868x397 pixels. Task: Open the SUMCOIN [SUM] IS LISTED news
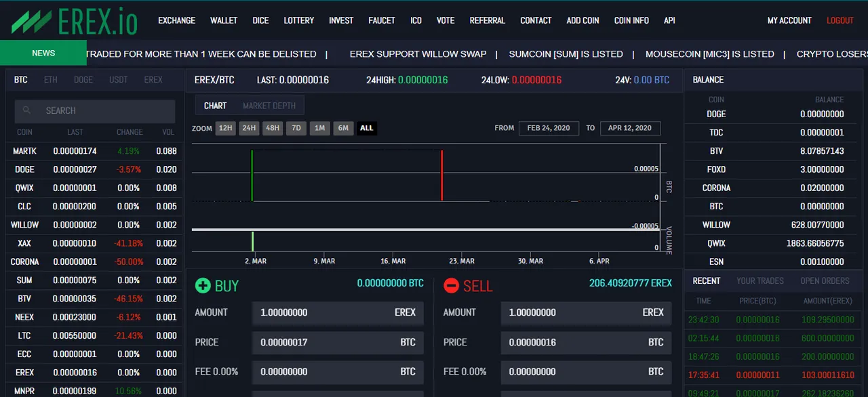point(566,54)
